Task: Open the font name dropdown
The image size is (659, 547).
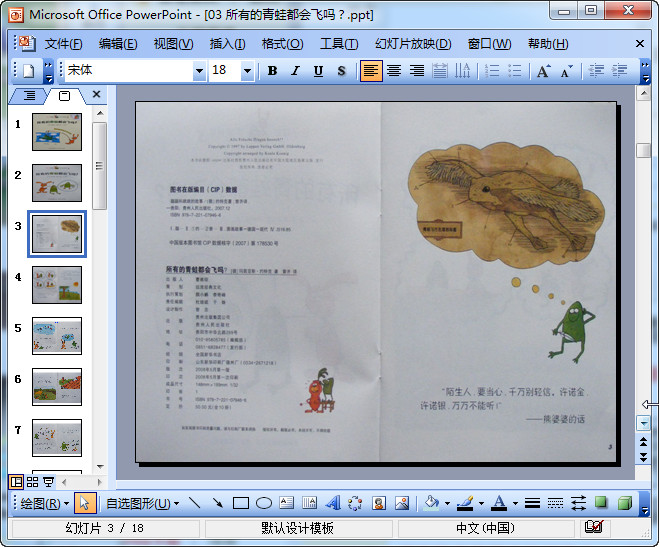Action: point(199,71)
